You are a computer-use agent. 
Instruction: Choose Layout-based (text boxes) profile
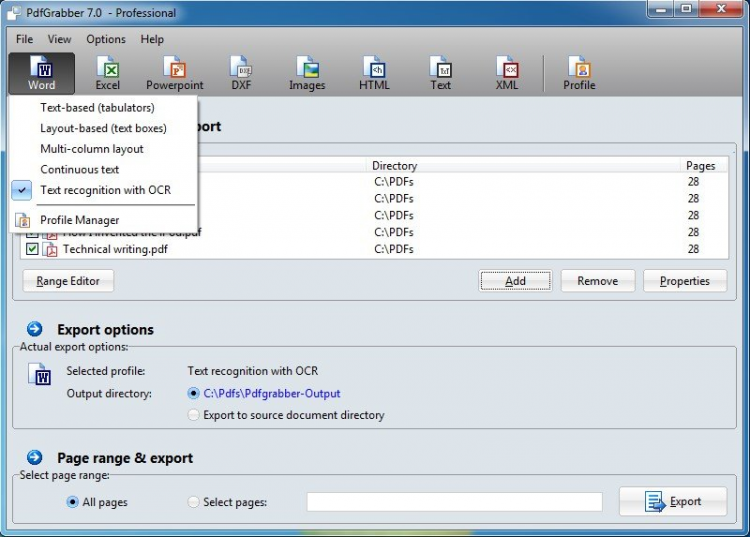tap(103, 128)
